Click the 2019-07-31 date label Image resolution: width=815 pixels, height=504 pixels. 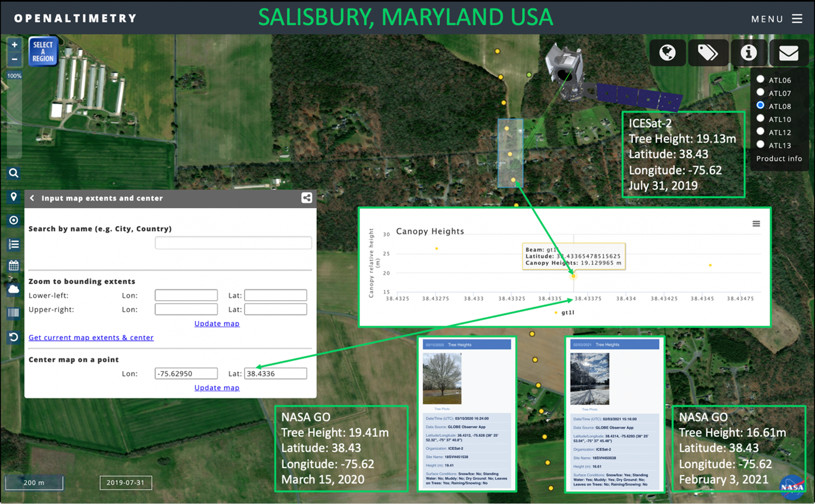tap(125, 482)
